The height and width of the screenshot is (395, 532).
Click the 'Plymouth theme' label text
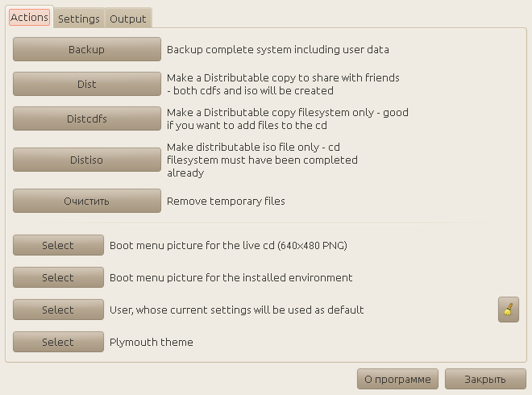[x=152, y=342]
